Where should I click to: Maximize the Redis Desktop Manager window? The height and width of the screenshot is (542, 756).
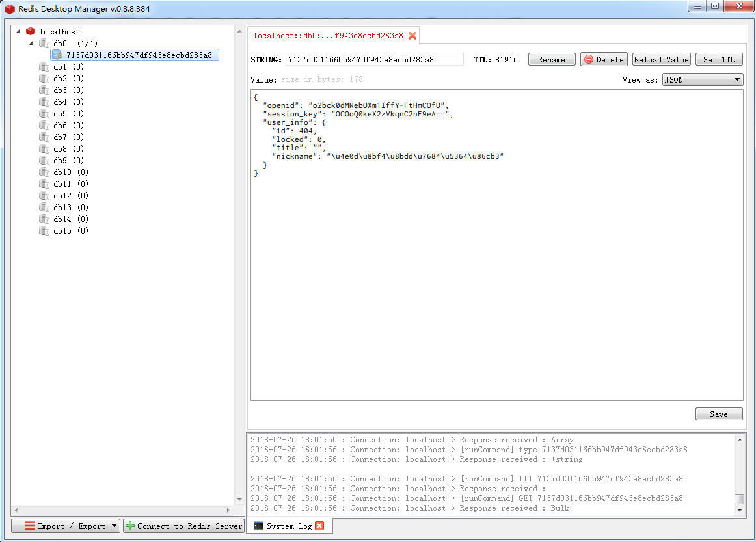coord(715,7)
